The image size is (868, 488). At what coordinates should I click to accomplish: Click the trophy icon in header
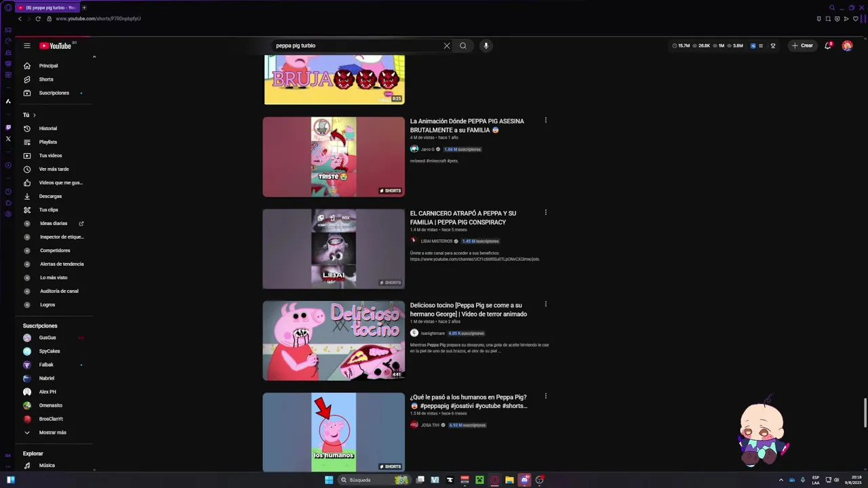773,45
